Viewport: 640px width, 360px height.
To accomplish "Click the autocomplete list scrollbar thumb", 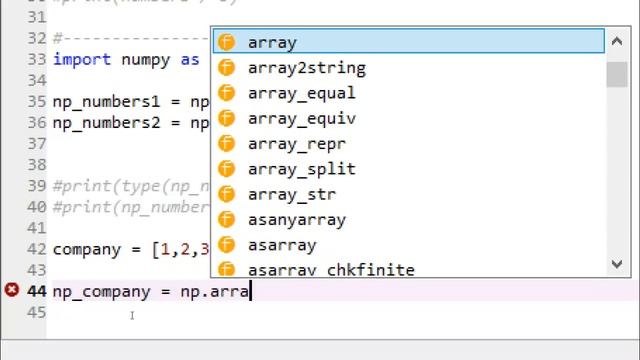I will point(617,74).
